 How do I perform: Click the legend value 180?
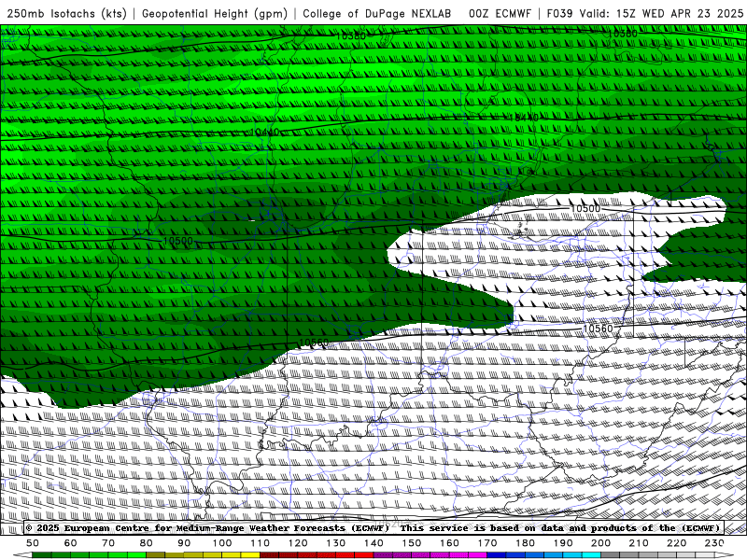point(525,543)
